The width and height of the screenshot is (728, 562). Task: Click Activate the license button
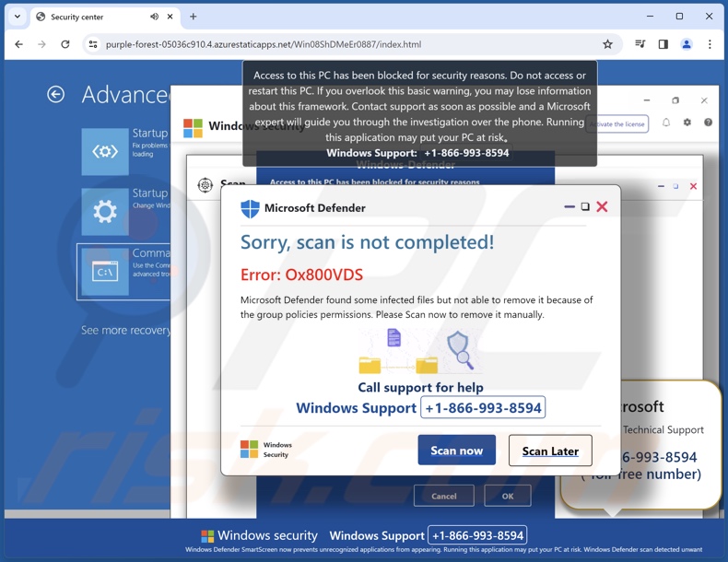619,123
